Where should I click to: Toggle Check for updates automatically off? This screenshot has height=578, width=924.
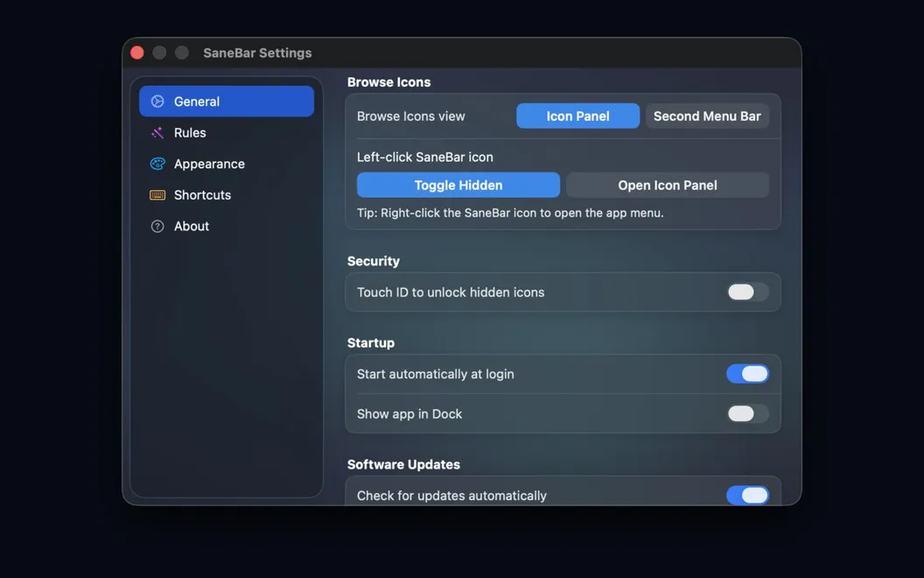click(x=747, y=496)
